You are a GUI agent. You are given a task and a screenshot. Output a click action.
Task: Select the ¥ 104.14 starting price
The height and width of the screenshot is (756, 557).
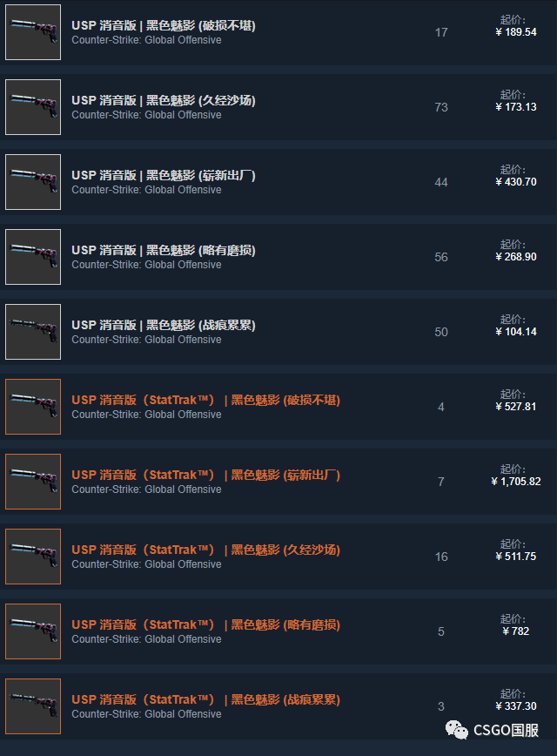[515, 332]
